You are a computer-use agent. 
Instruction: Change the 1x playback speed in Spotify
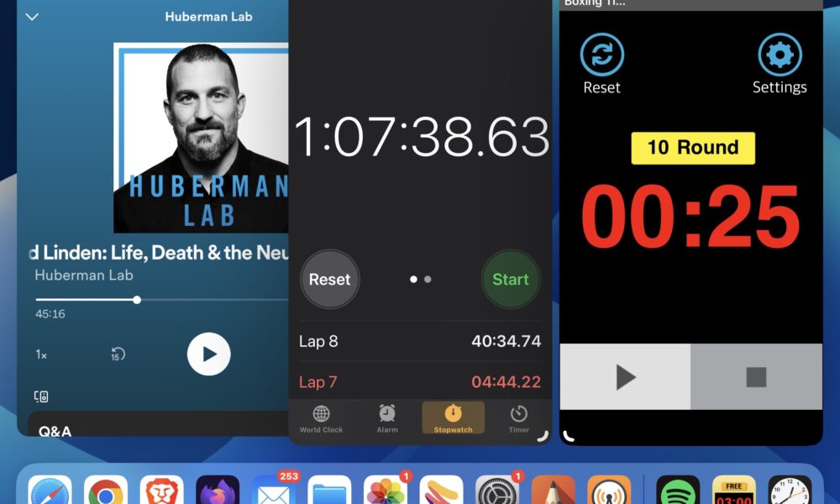pyautogui.click(x=41, y=354)
